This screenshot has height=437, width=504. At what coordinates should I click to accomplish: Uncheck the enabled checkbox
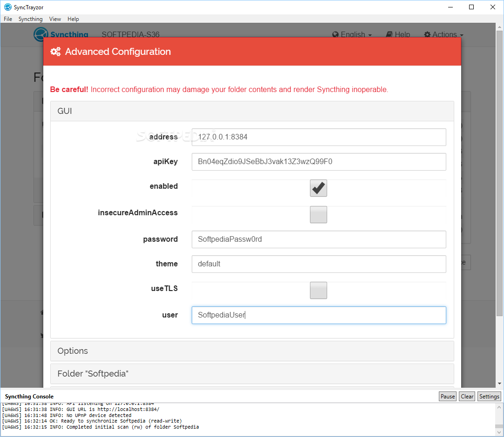(318, 188)
